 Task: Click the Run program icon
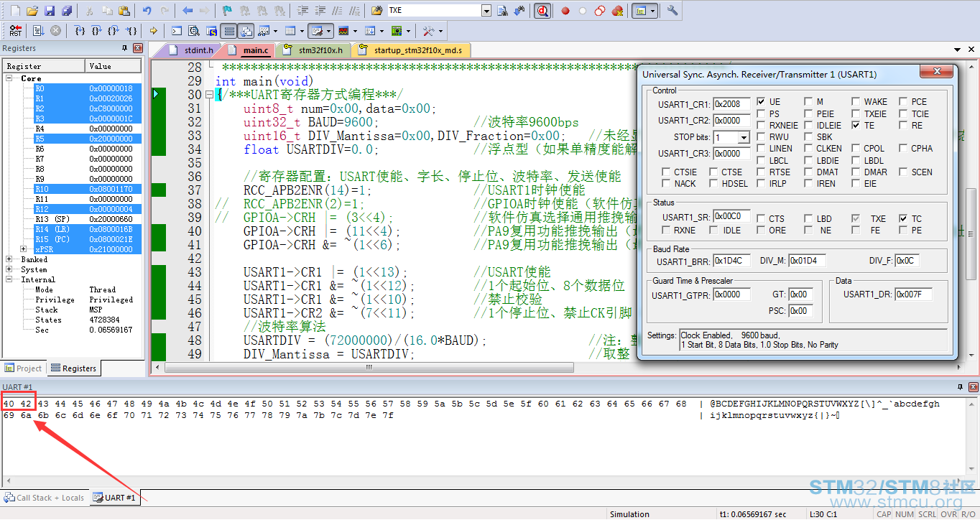click(38, 31)
